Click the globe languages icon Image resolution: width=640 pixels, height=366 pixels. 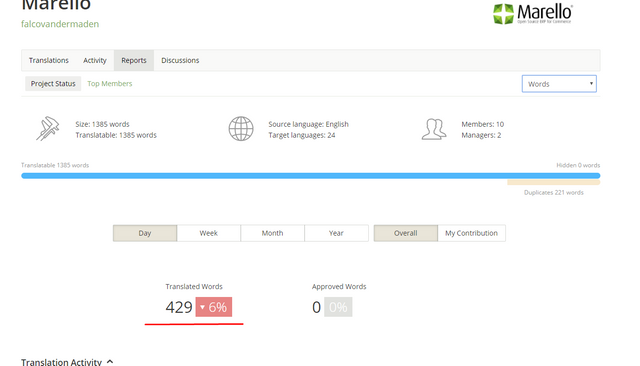241,129
